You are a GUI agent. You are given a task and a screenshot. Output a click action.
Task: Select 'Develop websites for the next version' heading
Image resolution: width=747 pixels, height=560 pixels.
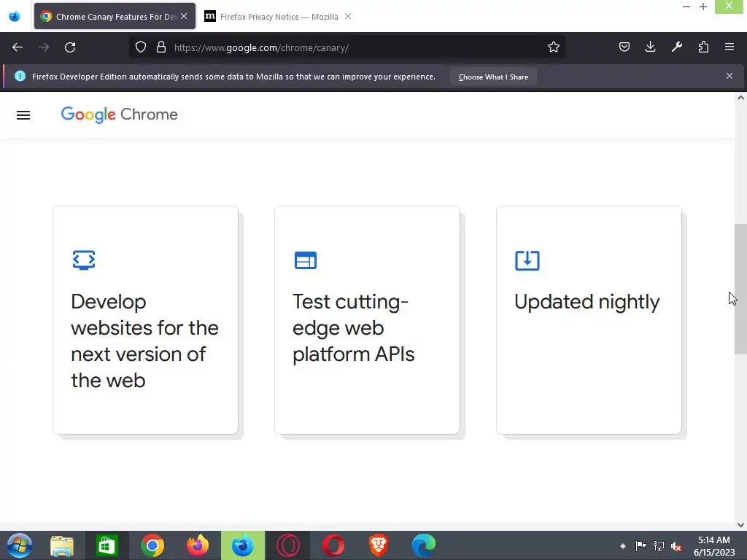144,341
